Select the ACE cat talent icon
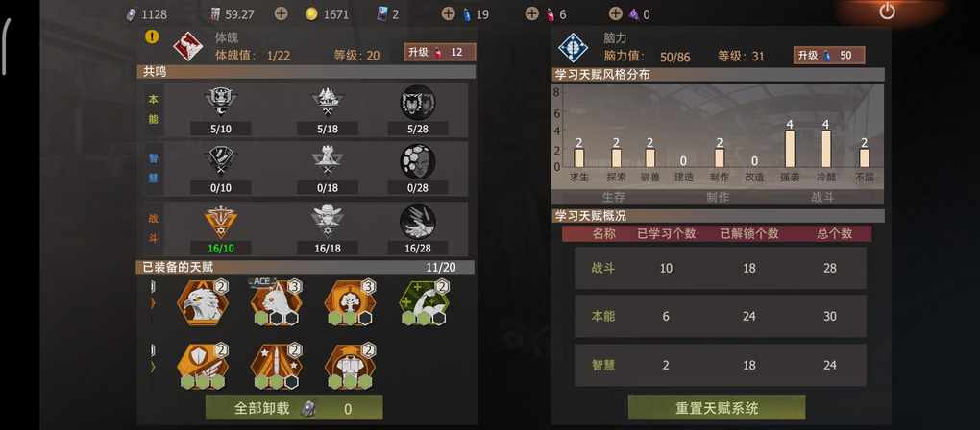The height and width of the screenshot is (430, 980). coord(276,302)
